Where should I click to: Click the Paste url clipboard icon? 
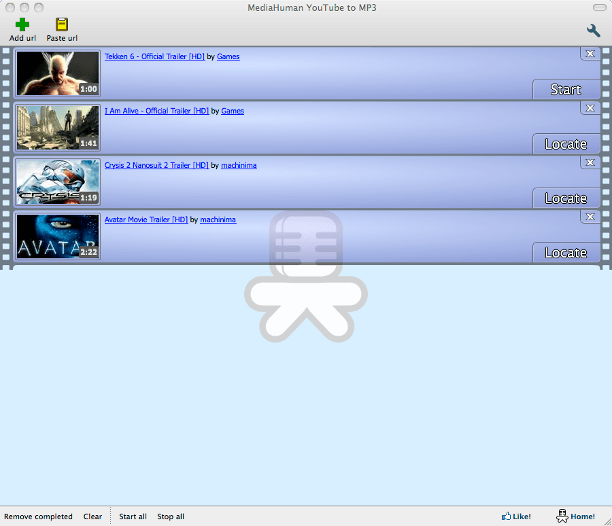[x=62, y=25]
